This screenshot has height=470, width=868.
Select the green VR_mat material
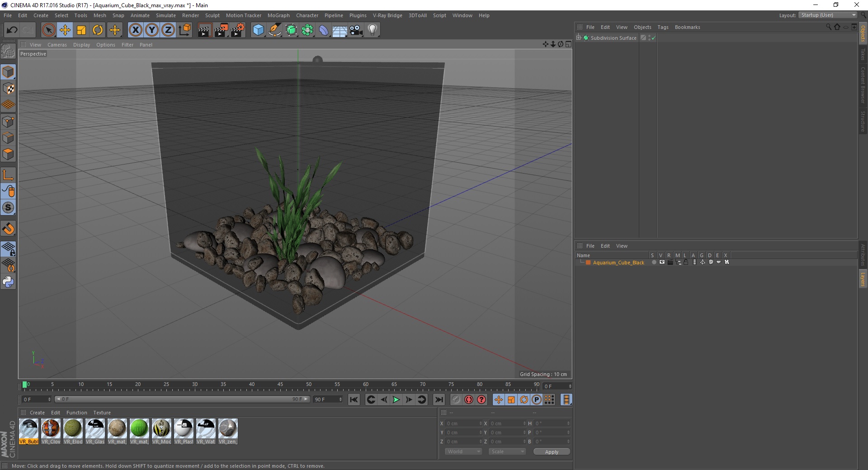point(139,432)
